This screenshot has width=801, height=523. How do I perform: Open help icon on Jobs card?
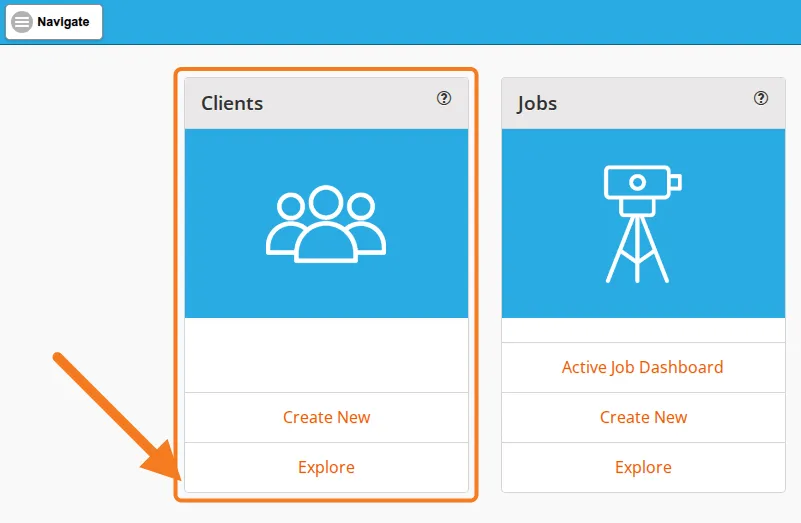click(761, 98)
